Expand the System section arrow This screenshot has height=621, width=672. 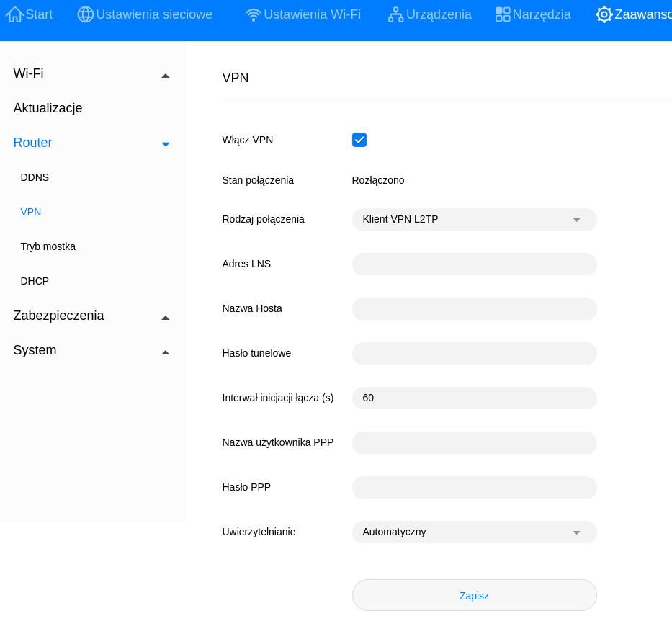tap(166, 353)
